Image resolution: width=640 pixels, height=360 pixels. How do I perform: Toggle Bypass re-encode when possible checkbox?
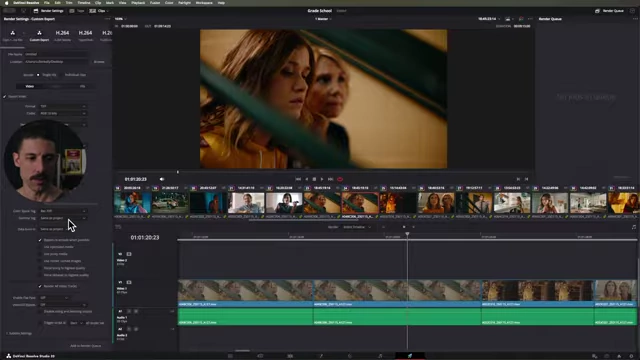[40, 240]
